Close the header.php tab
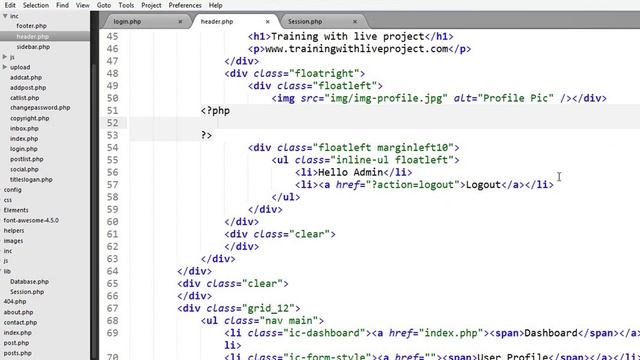The image size is (640, 360). coord(267,22)
